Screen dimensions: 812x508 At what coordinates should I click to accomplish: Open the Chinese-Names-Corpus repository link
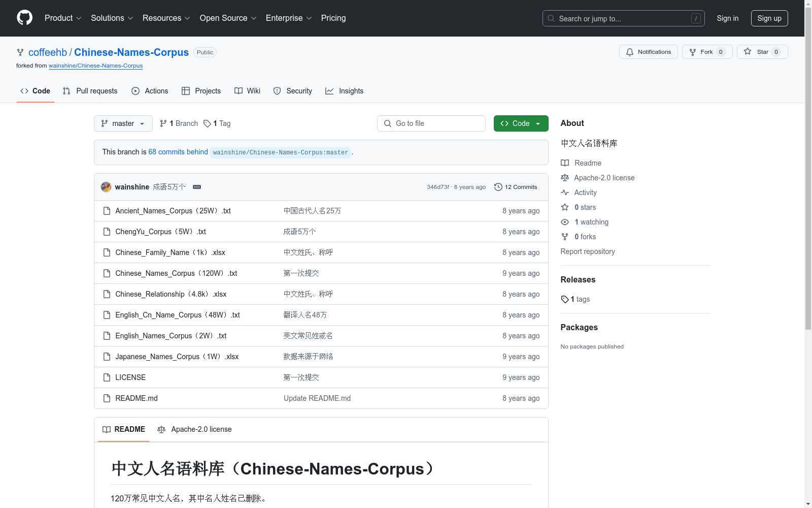131,52
